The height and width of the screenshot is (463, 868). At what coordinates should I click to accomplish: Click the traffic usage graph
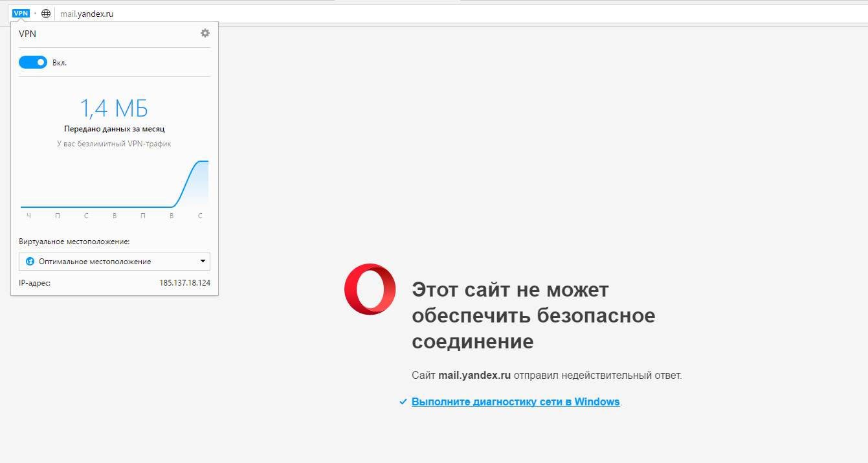(115, 184)
